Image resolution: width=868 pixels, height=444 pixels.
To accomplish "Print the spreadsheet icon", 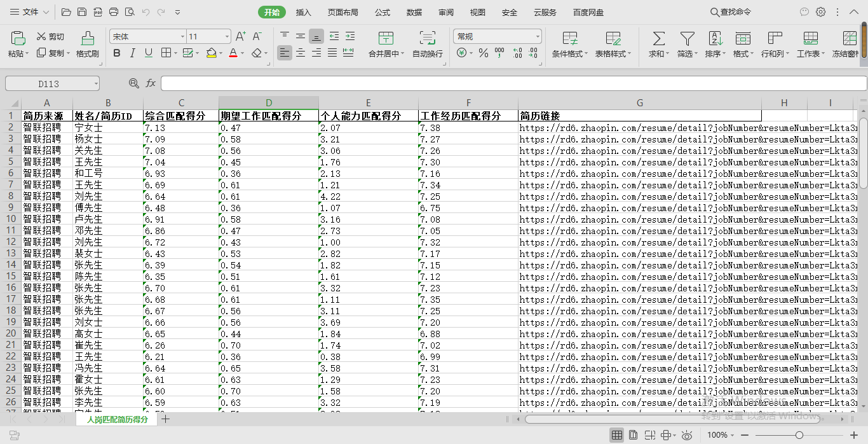I will [114, 12].
